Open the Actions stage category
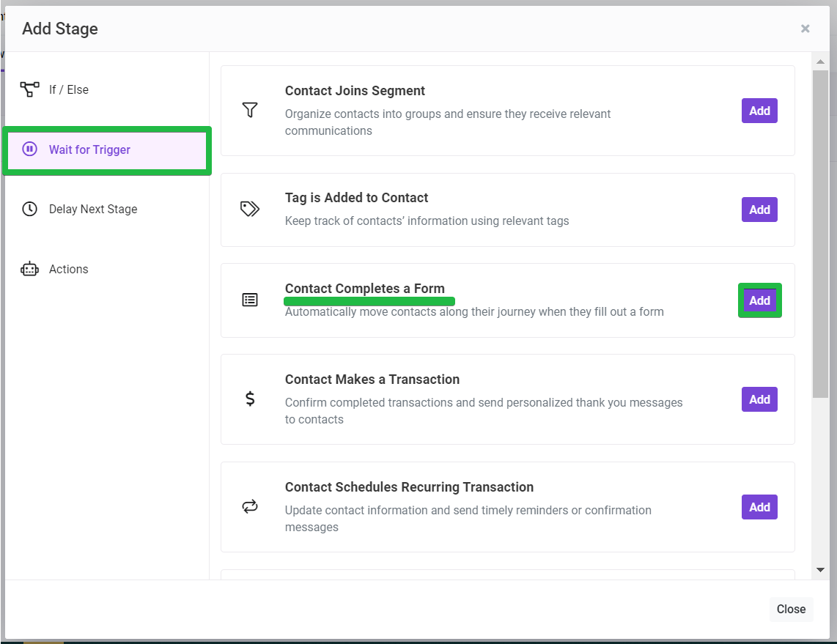 107,270
